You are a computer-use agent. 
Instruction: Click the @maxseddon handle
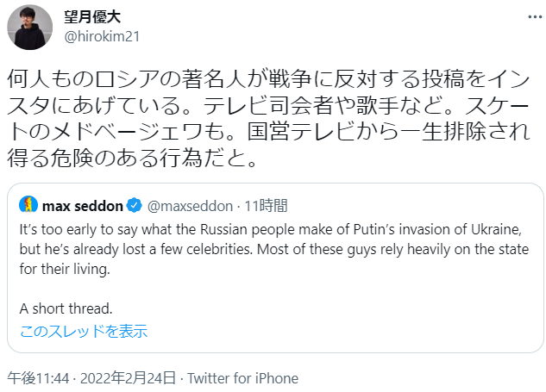186,206
